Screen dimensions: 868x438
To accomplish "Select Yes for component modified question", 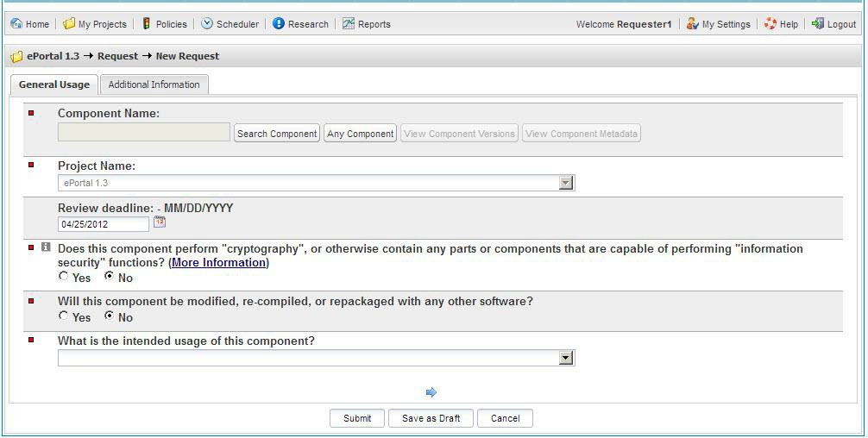I will pos(64,316).
